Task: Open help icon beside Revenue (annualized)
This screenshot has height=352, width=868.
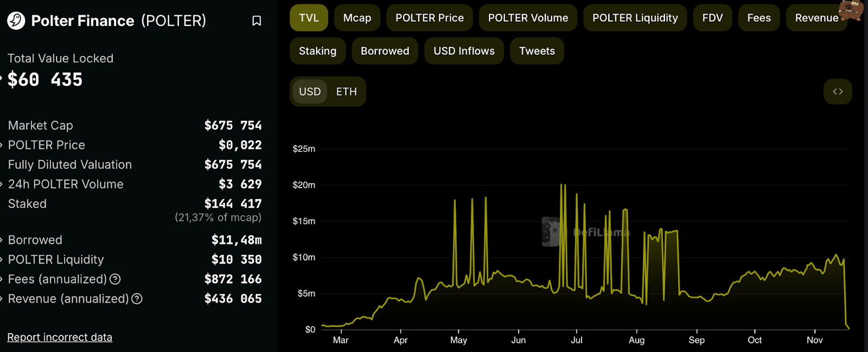Action: (137, 299)
